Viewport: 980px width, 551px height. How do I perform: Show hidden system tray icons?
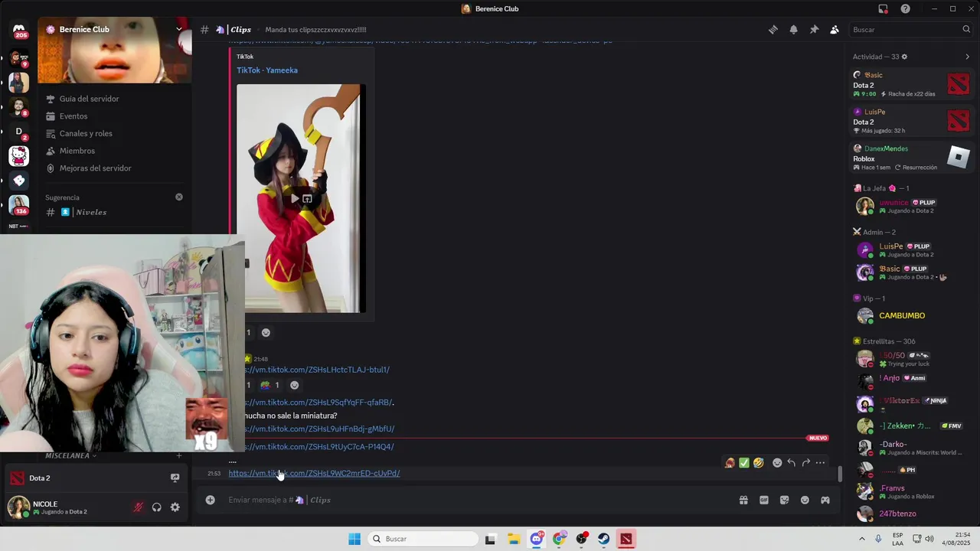(x=861, y=539)
